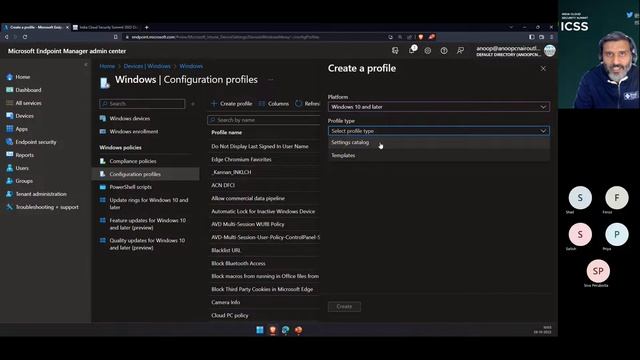The width and height of the screenshot is (640, 360).
Task: Switch to the second browser tab
Action: coord(107,27)
